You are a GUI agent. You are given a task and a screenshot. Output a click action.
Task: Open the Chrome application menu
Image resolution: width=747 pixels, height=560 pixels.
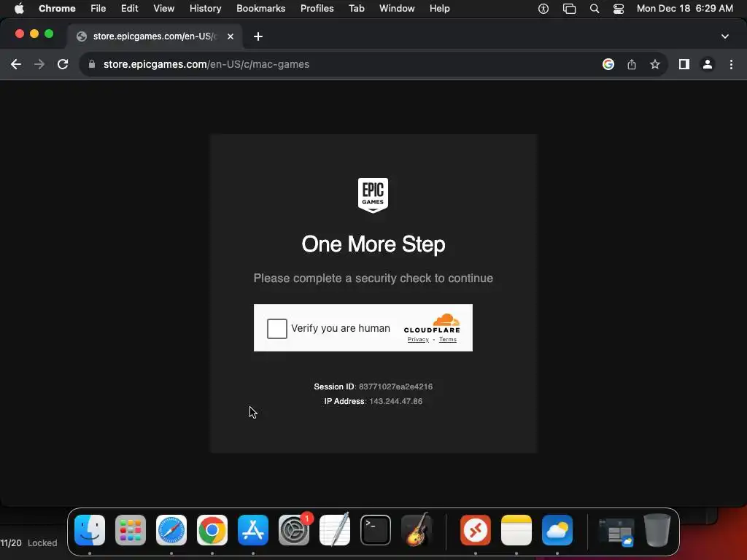pos(57,8)
